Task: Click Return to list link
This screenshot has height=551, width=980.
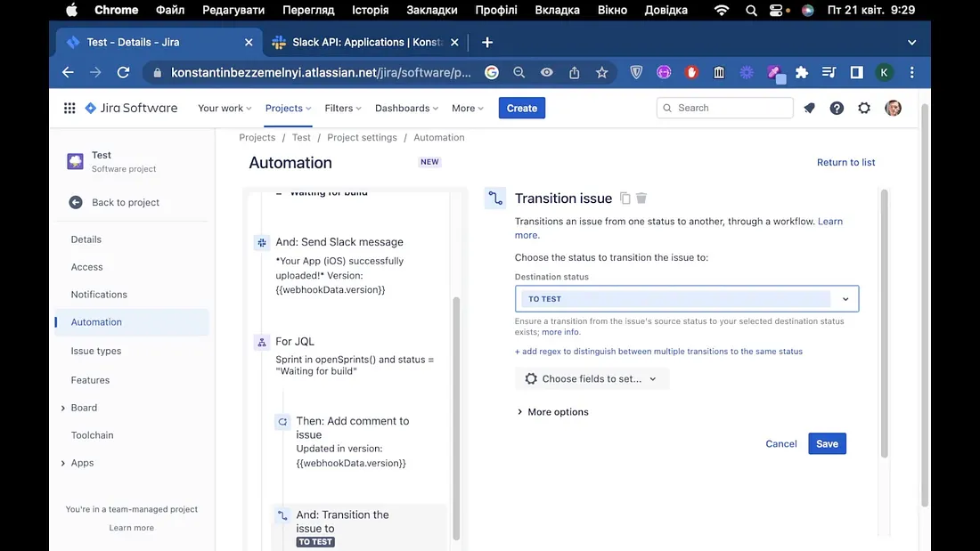Action: (x=845, y=162)
